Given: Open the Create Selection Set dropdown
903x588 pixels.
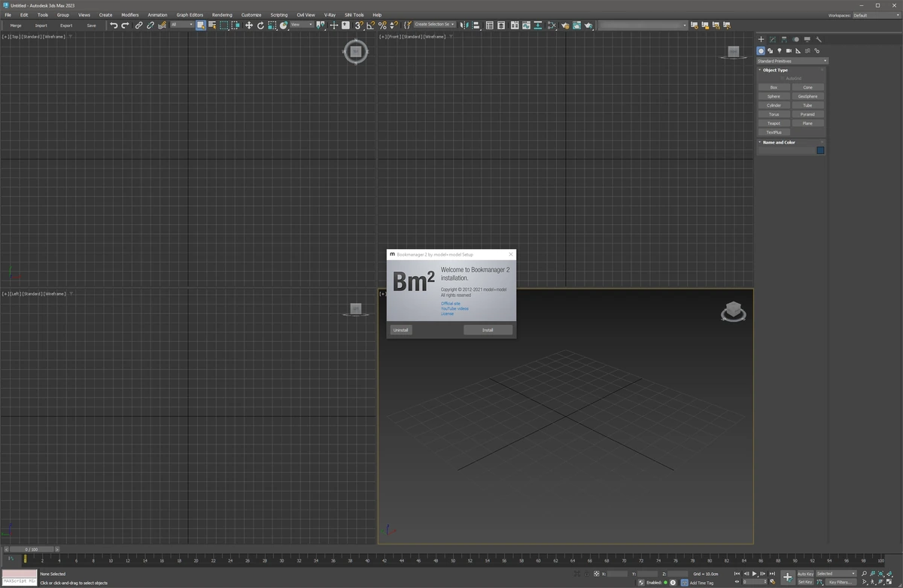Looking at the screenshot, I should [434, 25].
